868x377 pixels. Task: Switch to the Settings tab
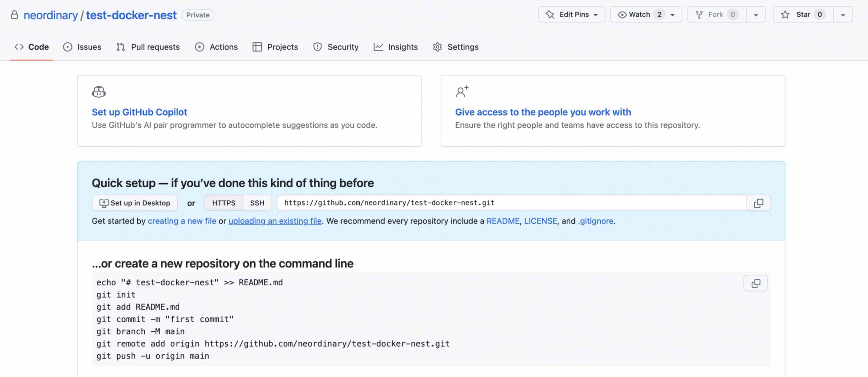(455, 47)
